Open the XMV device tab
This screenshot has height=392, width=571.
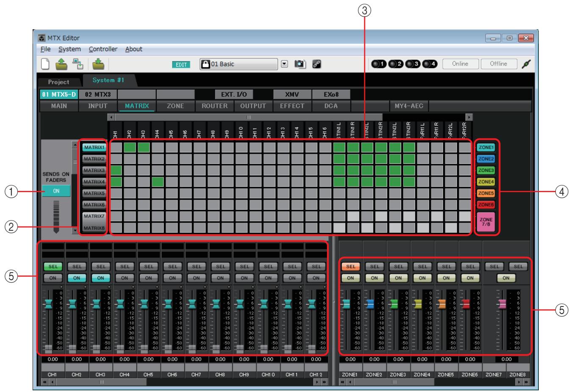(292, 94)
